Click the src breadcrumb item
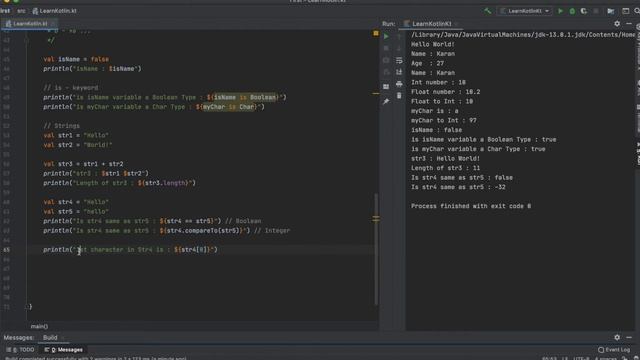This screenshot has height=360, width=640. tap(21, 11)
